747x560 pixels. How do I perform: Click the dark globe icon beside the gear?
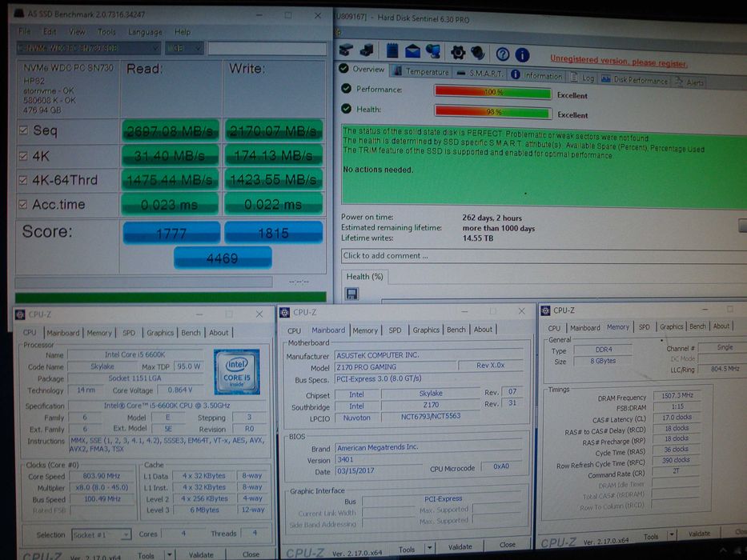[478, 52]
